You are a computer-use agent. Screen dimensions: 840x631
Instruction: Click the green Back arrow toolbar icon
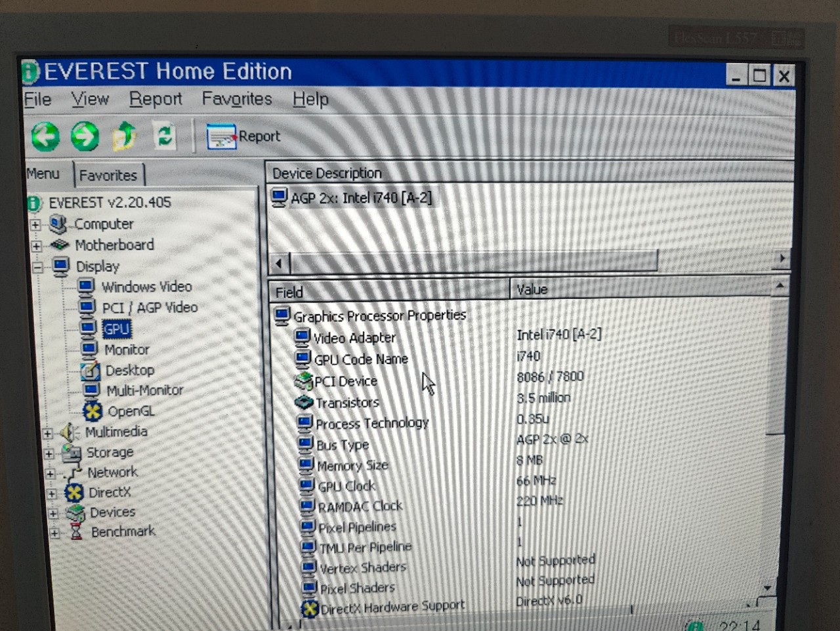(x=45, y=136)
